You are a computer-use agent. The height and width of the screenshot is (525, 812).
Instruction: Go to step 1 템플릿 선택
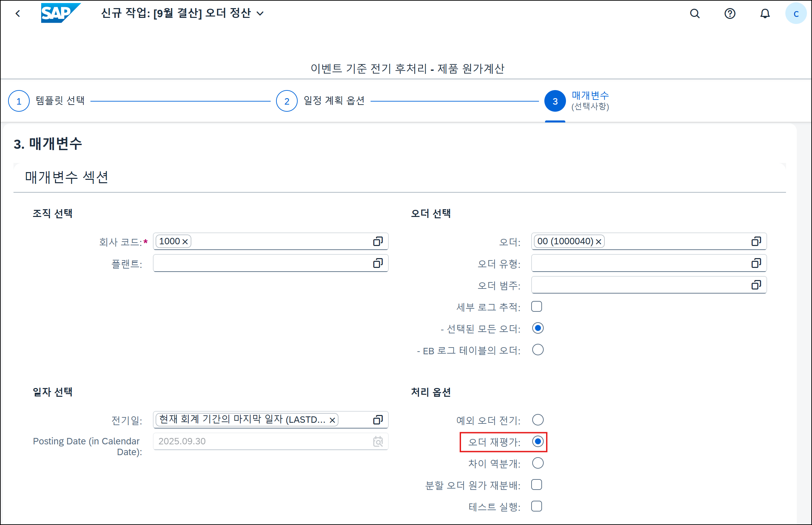click(19, 101)
